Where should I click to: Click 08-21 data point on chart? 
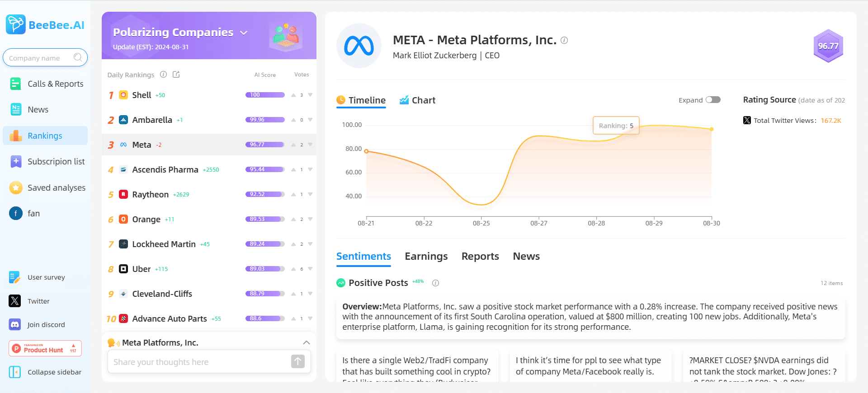366,151
